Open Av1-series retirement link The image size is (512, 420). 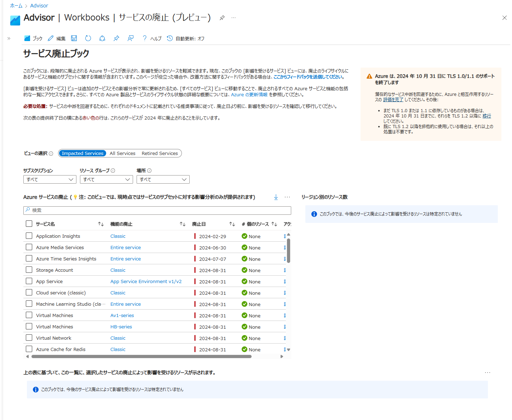click(x=122, y=315)
